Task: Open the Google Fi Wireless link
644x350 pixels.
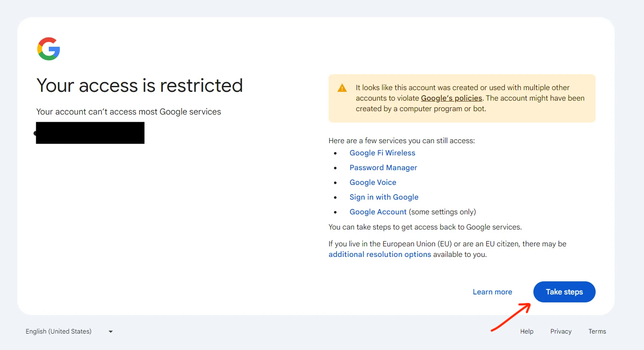Action: click(382, 153)
